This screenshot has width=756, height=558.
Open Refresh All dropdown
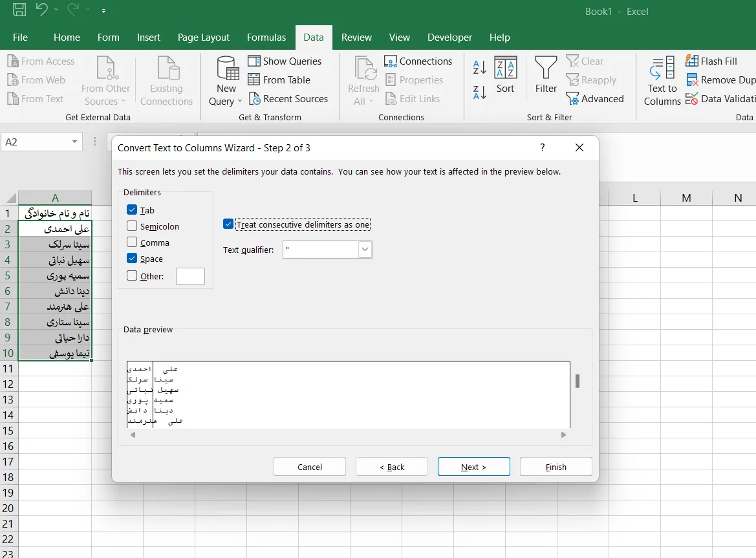pyautogui.click(x=363, y=80)
